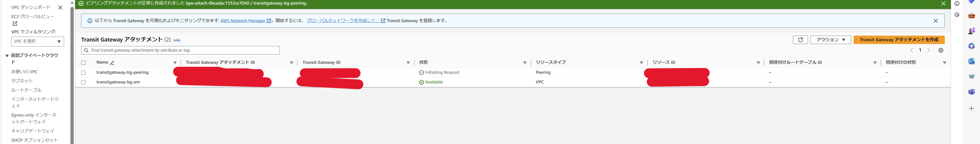Click the refresh attachments button
This screenshot has height=144, width=980.
tap(800, 40)
